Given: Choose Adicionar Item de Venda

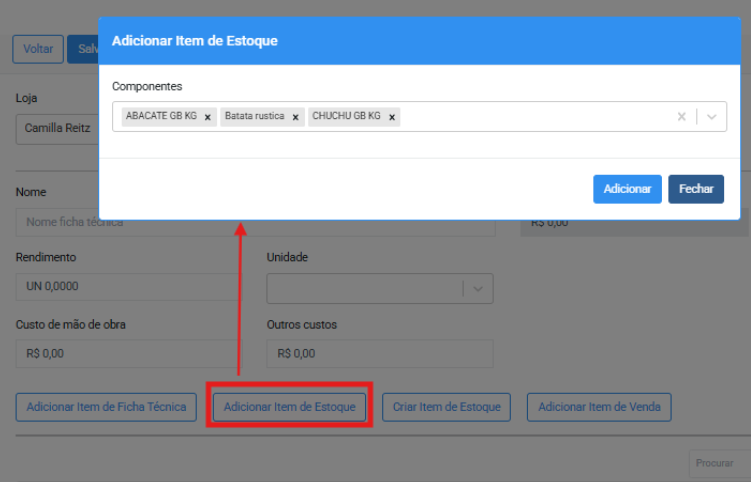Looking at the screenshot, I should pyautogui.click(x=599, y=407).
